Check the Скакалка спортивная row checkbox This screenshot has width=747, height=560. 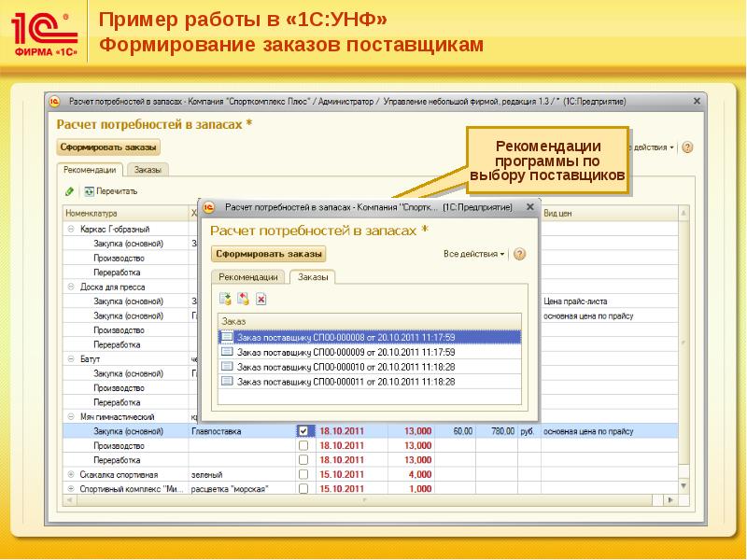(x=303, y=475)
